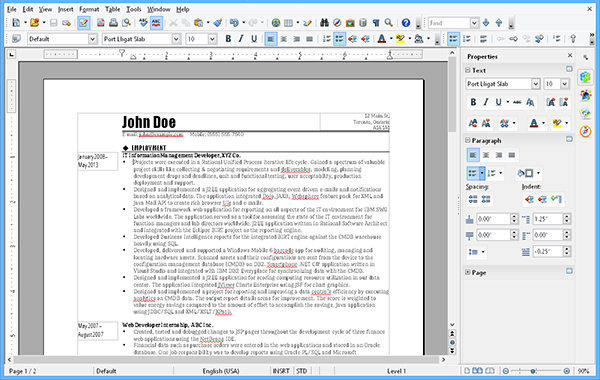The image size is (600, 380).
Task: Click the zoom slider in the status bar
Action: point(536,371)
